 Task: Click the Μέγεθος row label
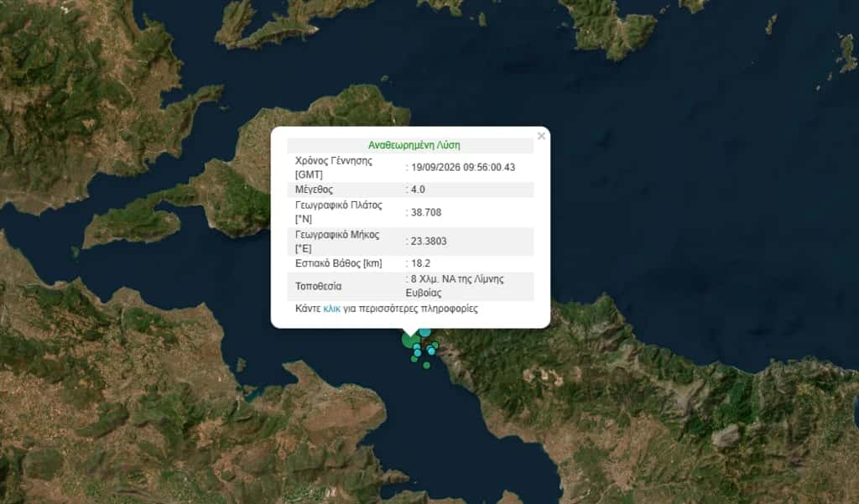314,190
